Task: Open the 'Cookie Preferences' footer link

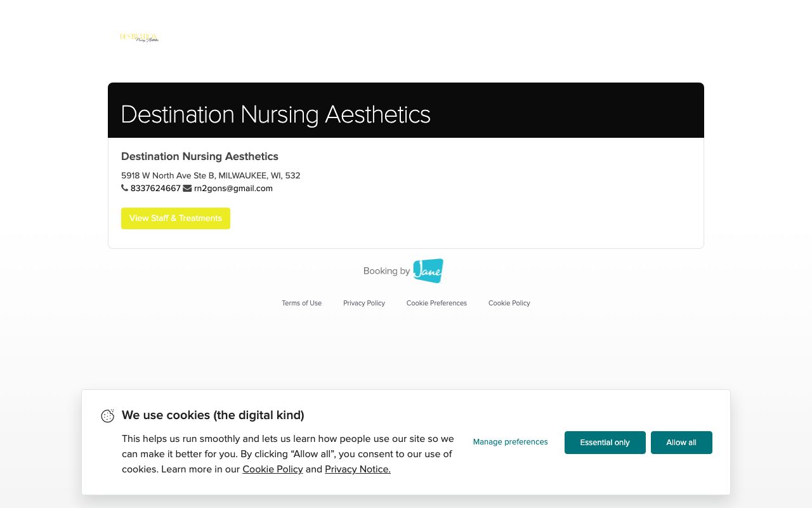Action: (436, 304)
